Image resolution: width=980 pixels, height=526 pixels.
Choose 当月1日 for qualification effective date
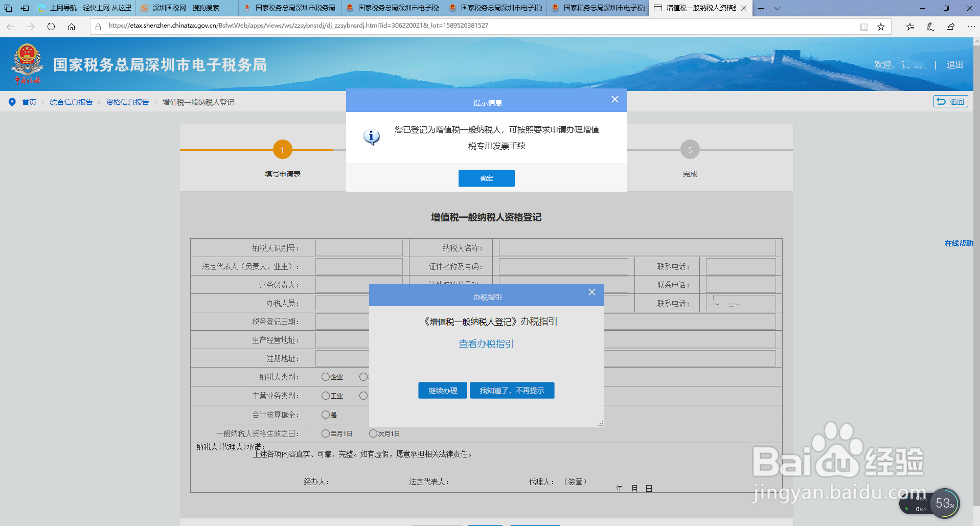click(325, 433)
